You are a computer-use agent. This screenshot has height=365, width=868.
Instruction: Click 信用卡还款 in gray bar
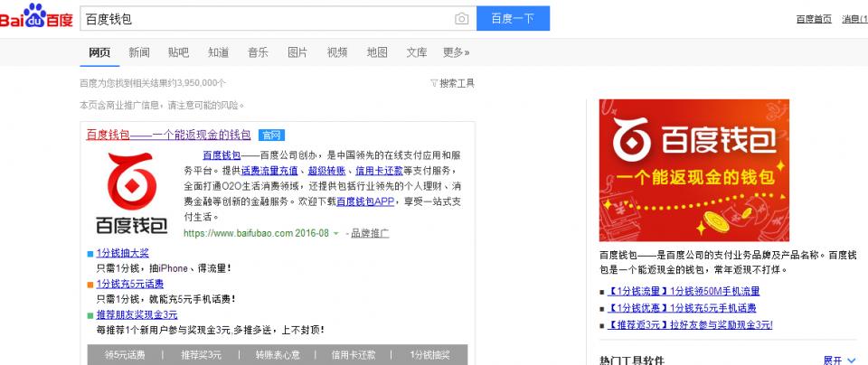coord(354,355)
